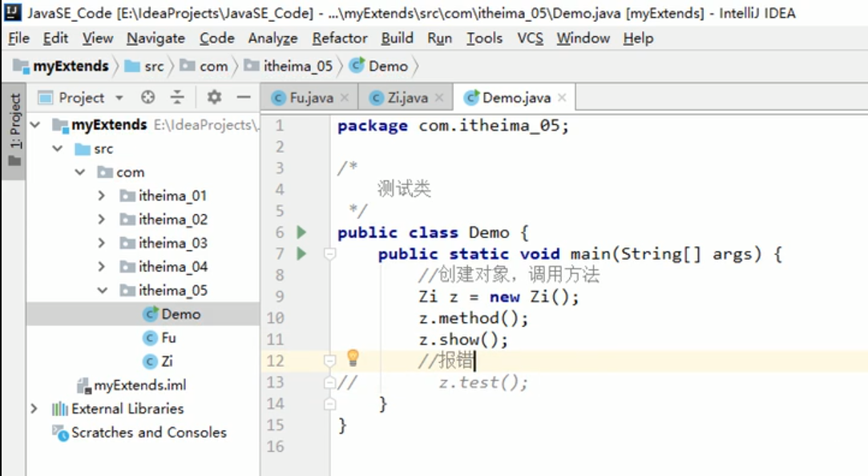
Task: Select Zi class in project tree
Action: click(168, 361)
